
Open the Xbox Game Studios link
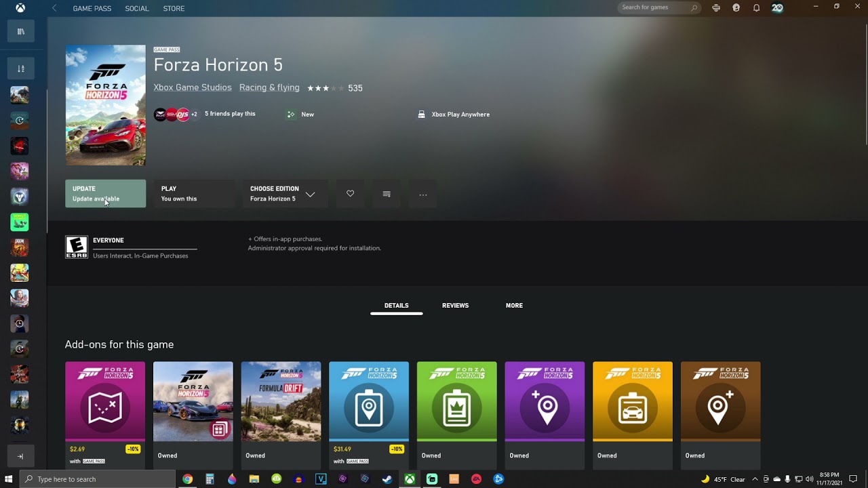pyautogui.click(x=193, y=87)
